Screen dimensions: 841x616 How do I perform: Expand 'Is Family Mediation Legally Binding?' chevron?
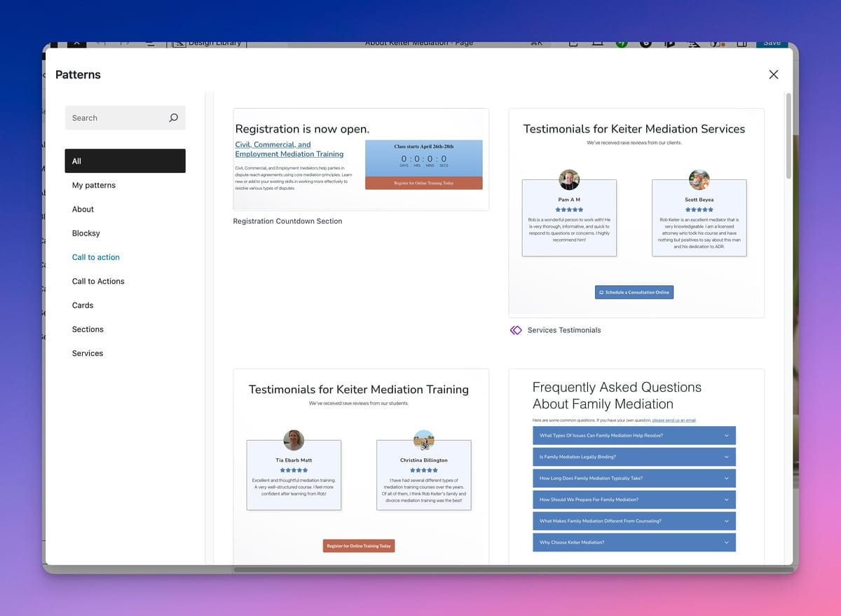pyautogui.click(x=726, y=457)
